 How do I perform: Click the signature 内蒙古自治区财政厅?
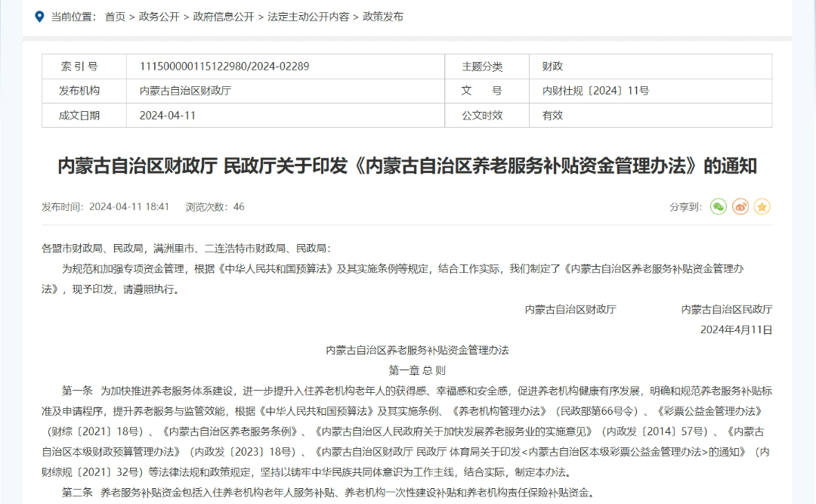click(x=570, y=309)
